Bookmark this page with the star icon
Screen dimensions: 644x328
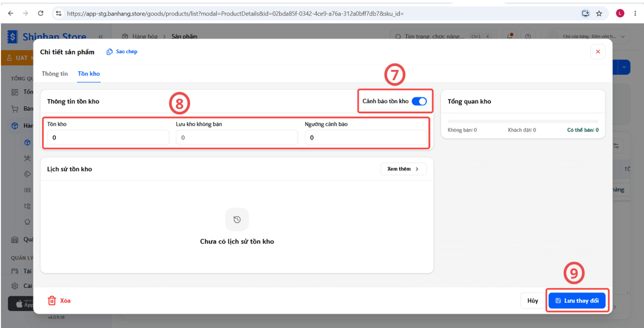pyautogui.click(x=599, y=14)
